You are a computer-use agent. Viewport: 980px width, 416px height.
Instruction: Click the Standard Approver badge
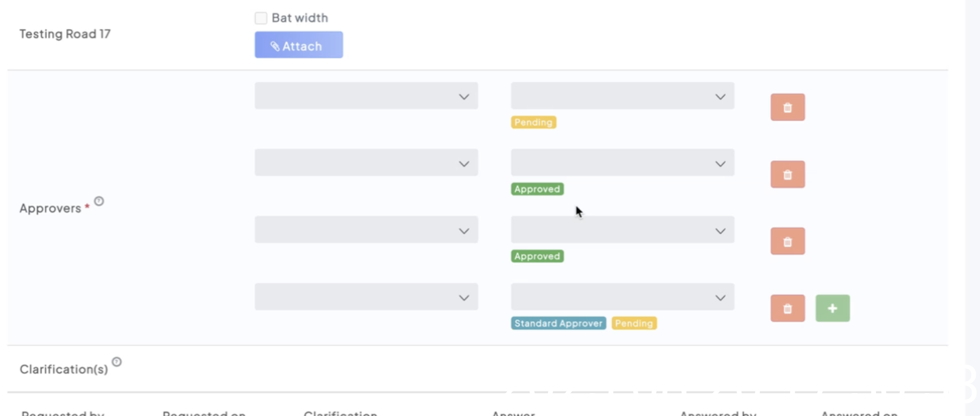pyautogui.click(x=558, y=323)
